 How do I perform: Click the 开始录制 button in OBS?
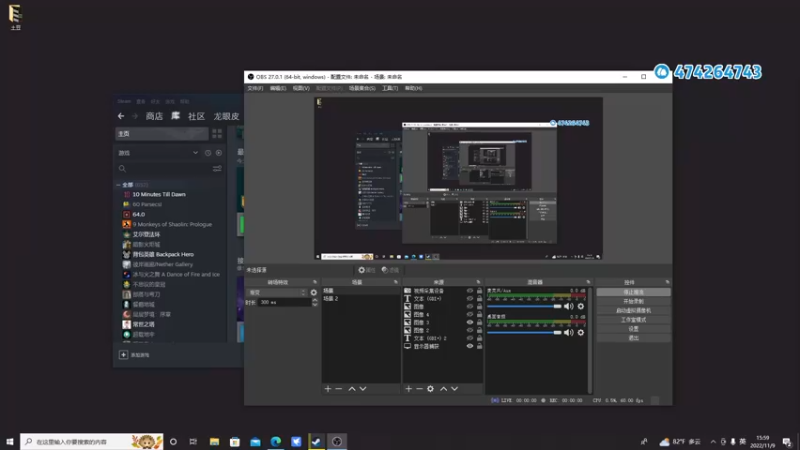633,302
